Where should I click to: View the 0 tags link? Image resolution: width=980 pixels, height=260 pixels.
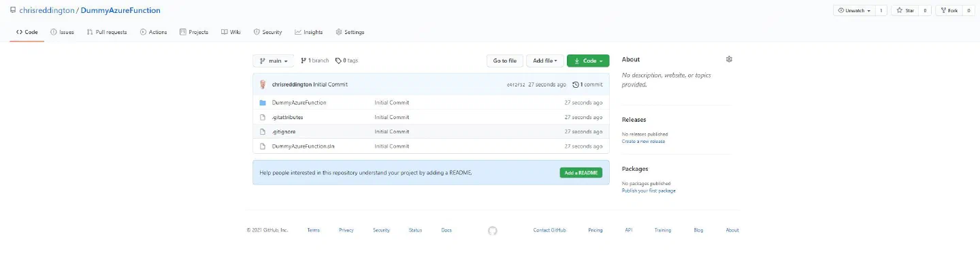click(x=346, y=61)
